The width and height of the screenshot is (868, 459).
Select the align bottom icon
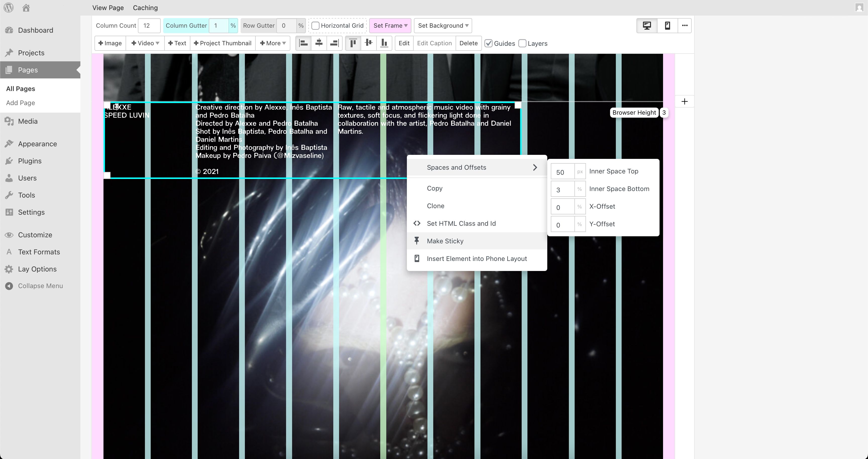(x=384, y=43)
